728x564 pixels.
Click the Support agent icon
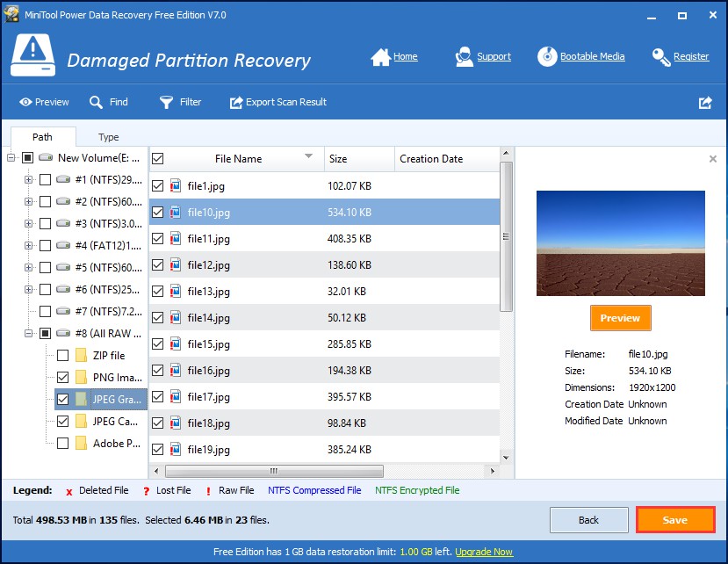click(x=464, y=57)
